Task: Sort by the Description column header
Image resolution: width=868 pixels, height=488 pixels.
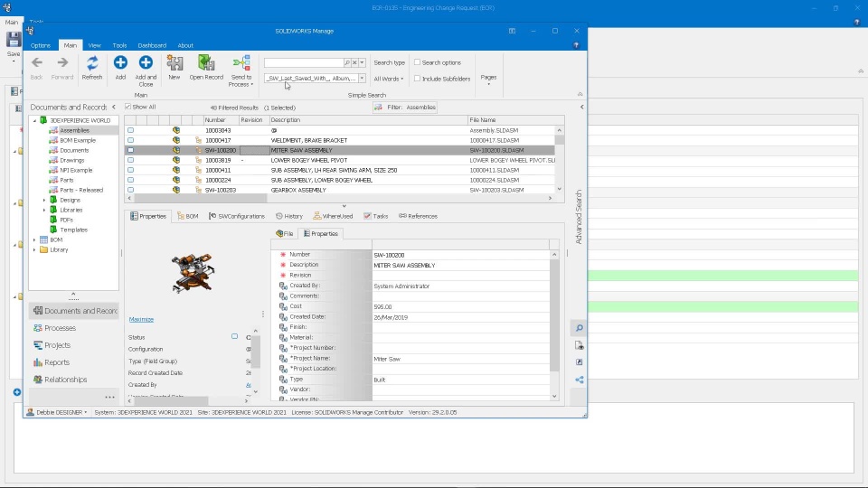Action: coord(368,120)
